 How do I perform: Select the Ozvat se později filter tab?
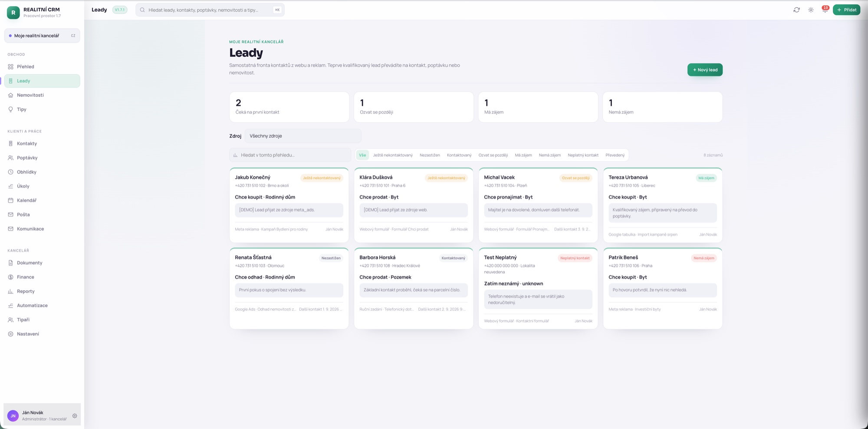[x=493, y=155]
